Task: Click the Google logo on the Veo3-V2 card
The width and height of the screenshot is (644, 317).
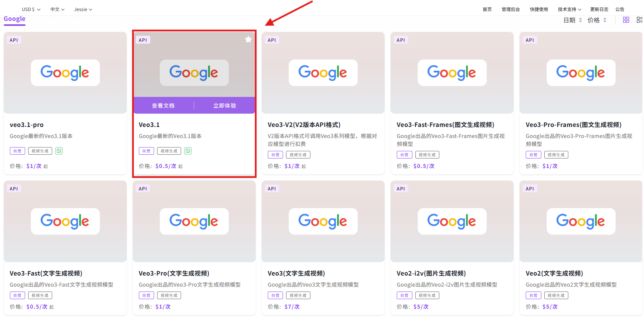Action: point(323,73)
